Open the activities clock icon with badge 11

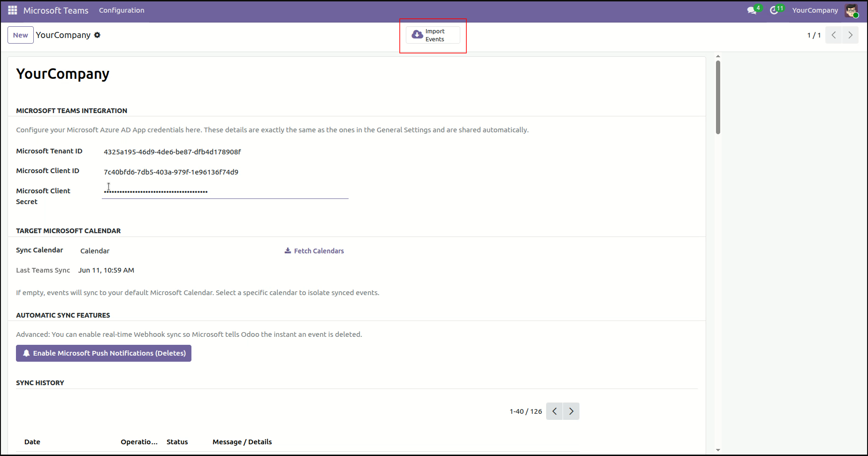777,10
